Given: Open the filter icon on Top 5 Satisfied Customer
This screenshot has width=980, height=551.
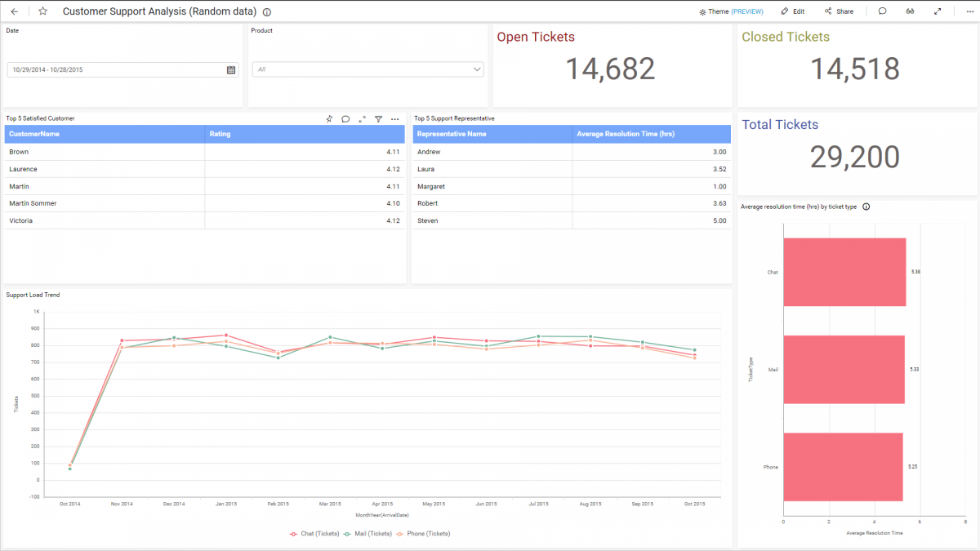Looking at the screenshot, I should tap(378, 118).
